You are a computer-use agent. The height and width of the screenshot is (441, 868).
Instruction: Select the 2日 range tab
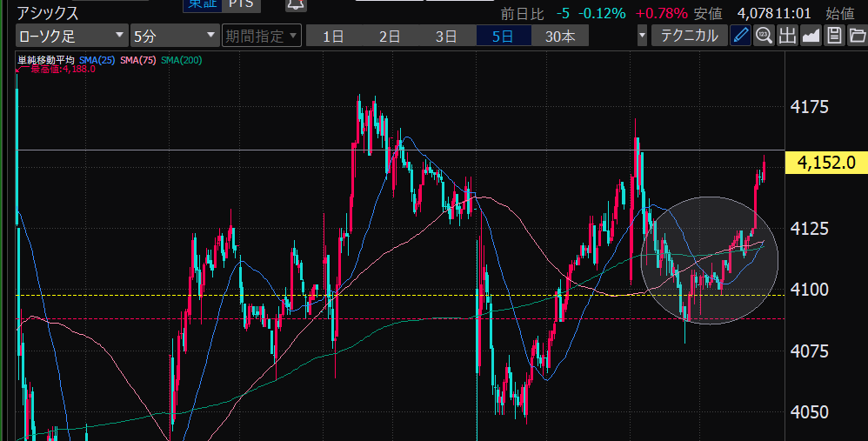pyautogui.click(x=390, y=36)
